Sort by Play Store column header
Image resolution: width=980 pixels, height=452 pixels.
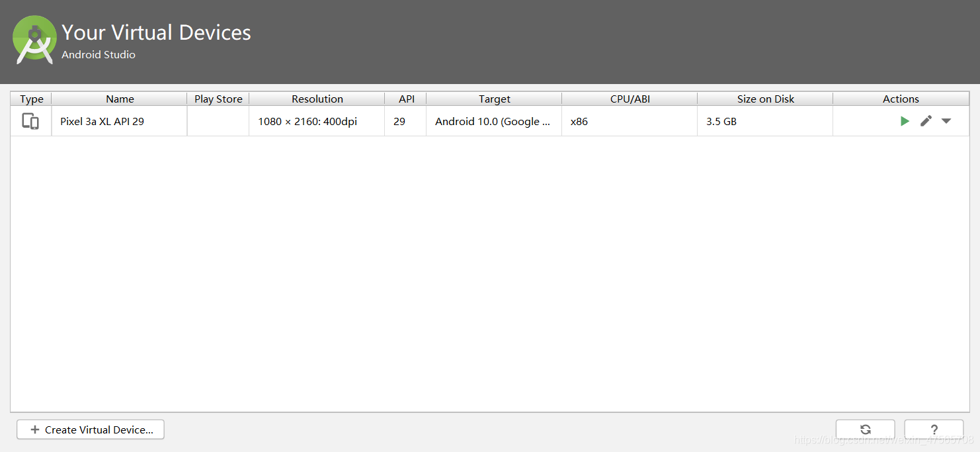click(218, 99)
